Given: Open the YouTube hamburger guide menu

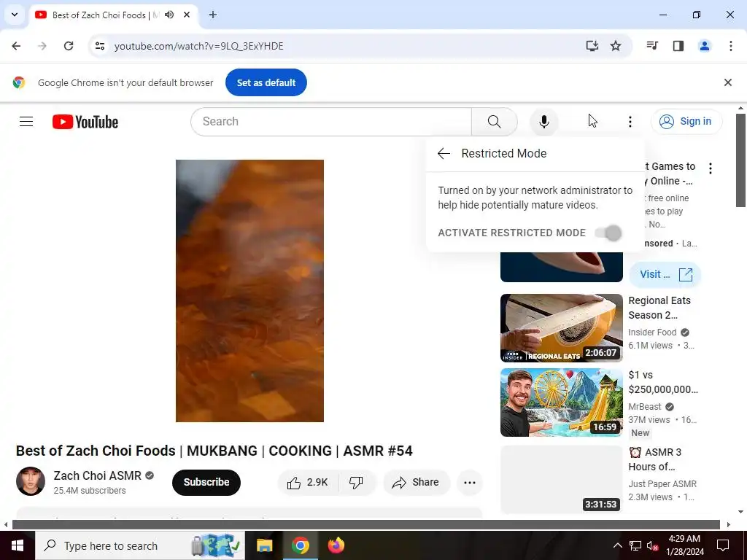Looking at the screenshot, I should [x=26, y=122].
